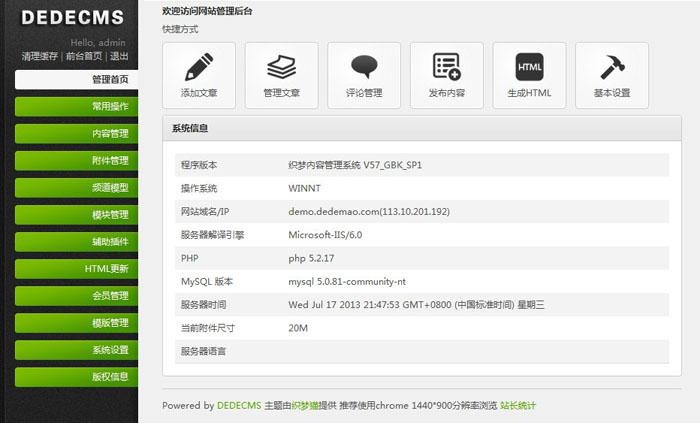Image resolution: width=700 pixels, height=423 pixels.
Task: Click the mysql 5.0.81-community-nt value
Action: pyautogui.click(x=347, y=282)
